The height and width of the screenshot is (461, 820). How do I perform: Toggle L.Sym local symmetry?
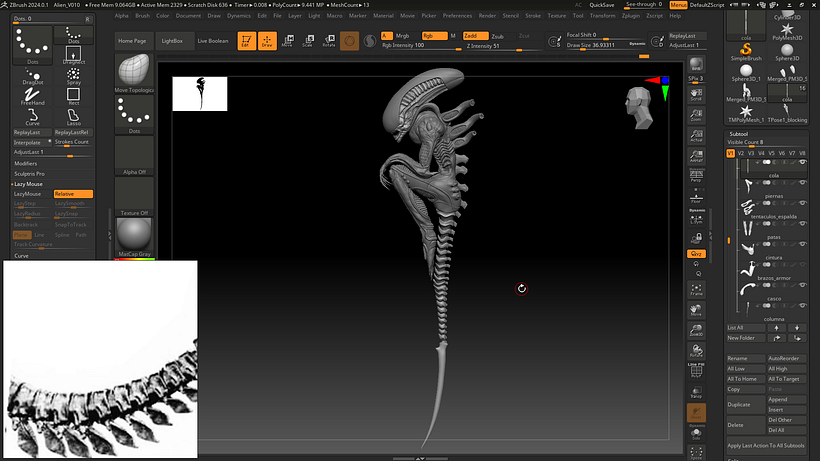coord(696,219)
